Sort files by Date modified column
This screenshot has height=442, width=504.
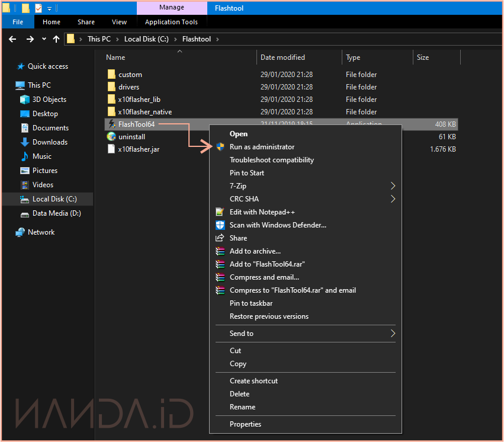click(283, 57)
